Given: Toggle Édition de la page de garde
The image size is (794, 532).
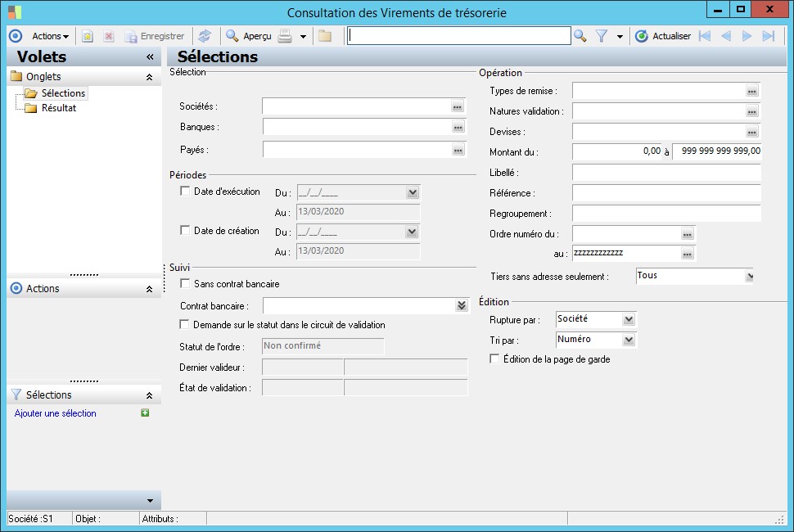Looking at the screenshot, I should (494, 358).
